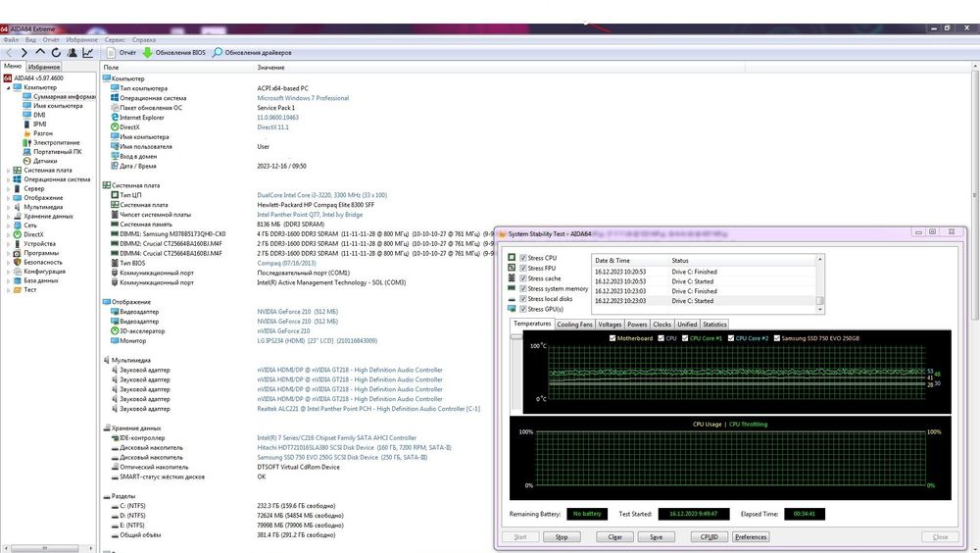The height and width of the screenshot is (553, 980).
Task: Go back with the toolbar back arrow
Action: [9, 53]
